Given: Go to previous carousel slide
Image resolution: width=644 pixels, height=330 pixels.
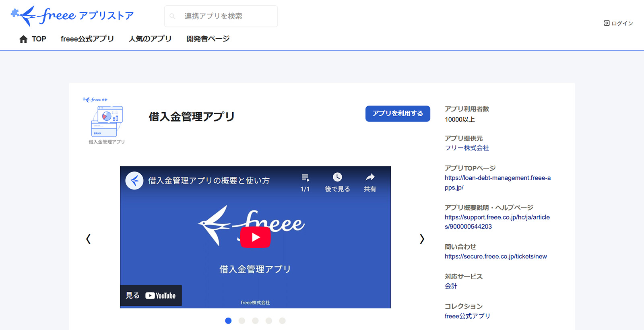Looking at the screenshot, I should (89, 239).
